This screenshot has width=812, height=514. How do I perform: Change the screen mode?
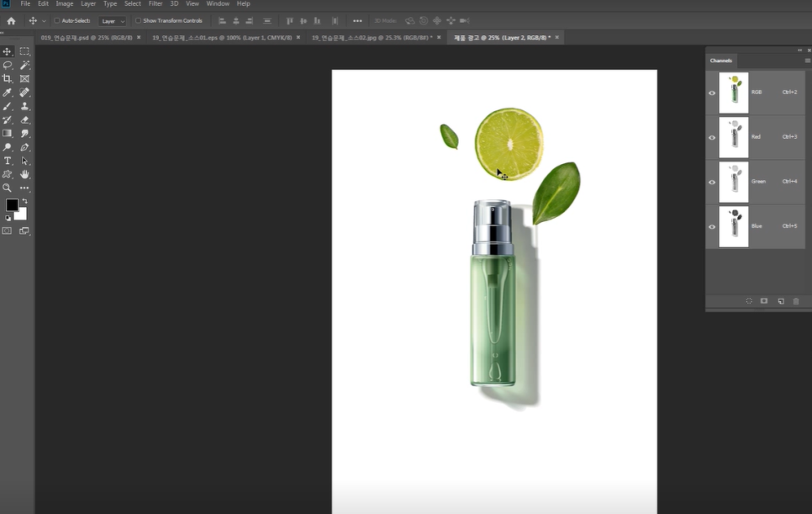click(24, 231)
